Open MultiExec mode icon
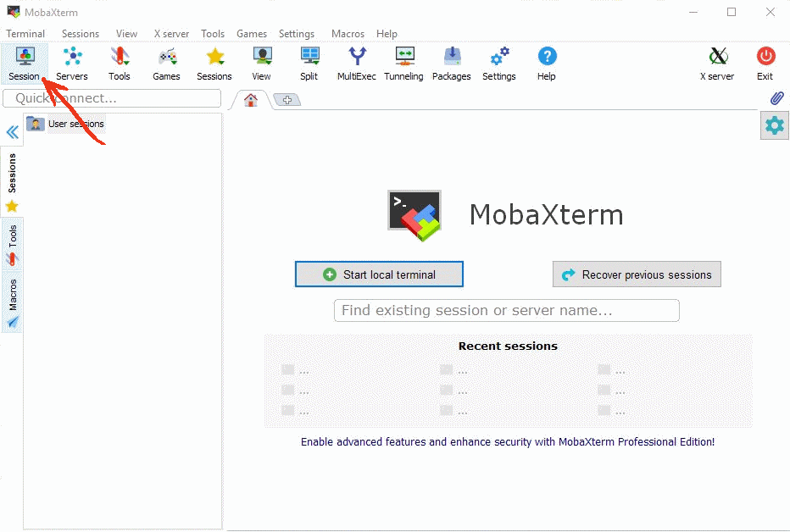 (x=357, y=64)
